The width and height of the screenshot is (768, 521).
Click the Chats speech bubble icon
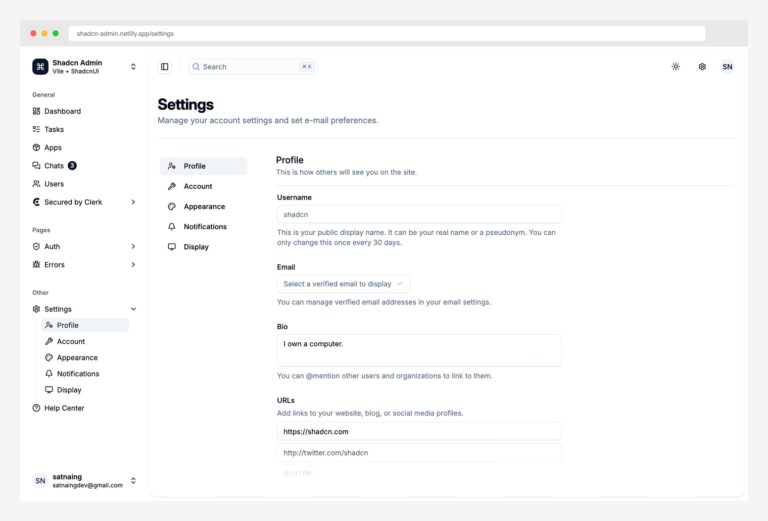(x=36, y=166)
